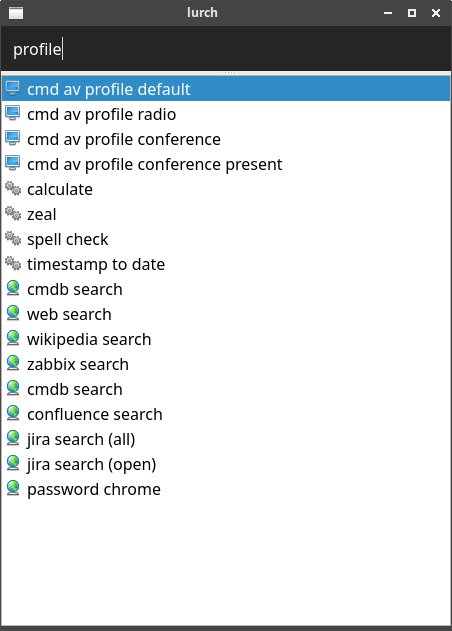Focus the search field containing profile
The height and width of the screenshot is (631, 452).
click(226, 49)
